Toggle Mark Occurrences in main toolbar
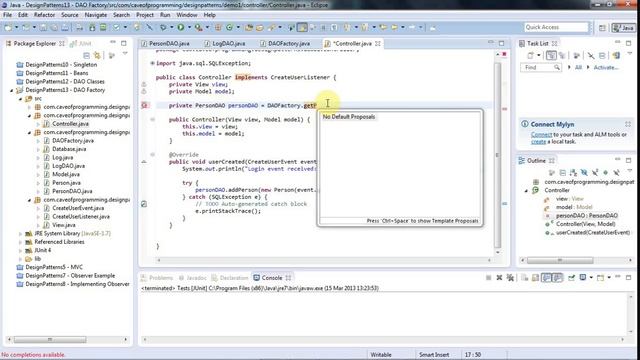 pos(302,27)
